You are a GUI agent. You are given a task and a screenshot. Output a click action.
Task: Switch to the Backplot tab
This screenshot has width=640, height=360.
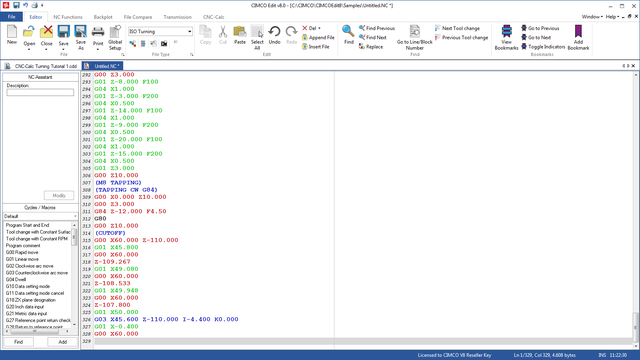tap(103, 17)
